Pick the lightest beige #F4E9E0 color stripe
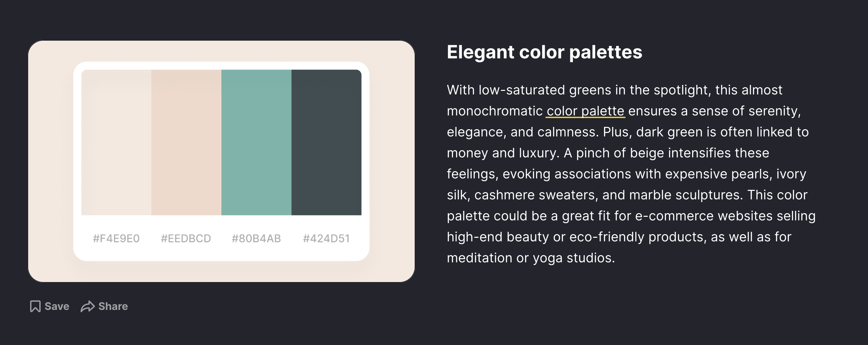The height and width of the screenshot is (345, 868). click(116, 142)
